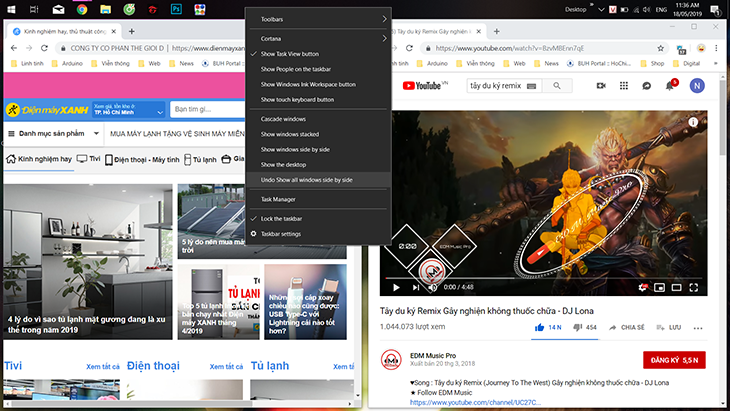Click the volume icon in system tray
730x411 pixels.
646,9
